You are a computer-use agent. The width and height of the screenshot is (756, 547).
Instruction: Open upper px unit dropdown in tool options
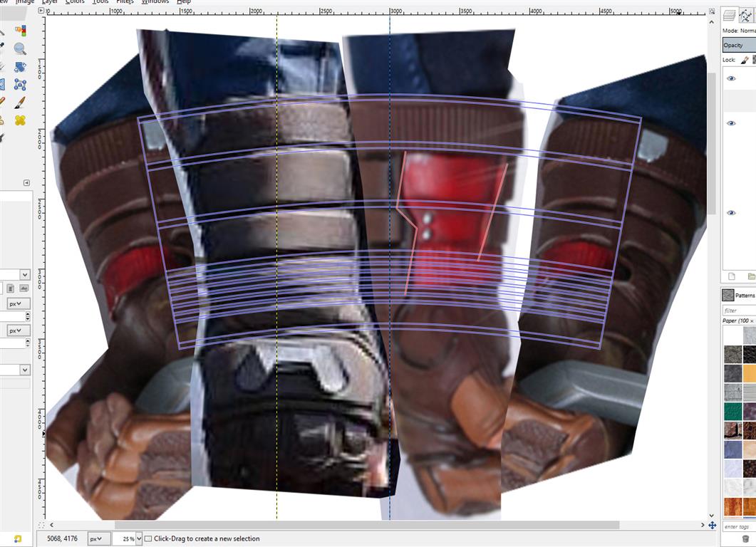19,303
